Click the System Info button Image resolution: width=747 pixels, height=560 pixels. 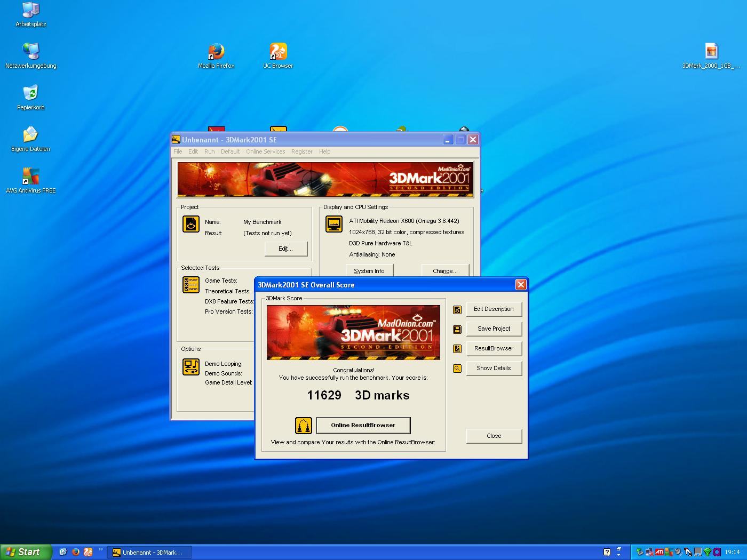(369, 271)
